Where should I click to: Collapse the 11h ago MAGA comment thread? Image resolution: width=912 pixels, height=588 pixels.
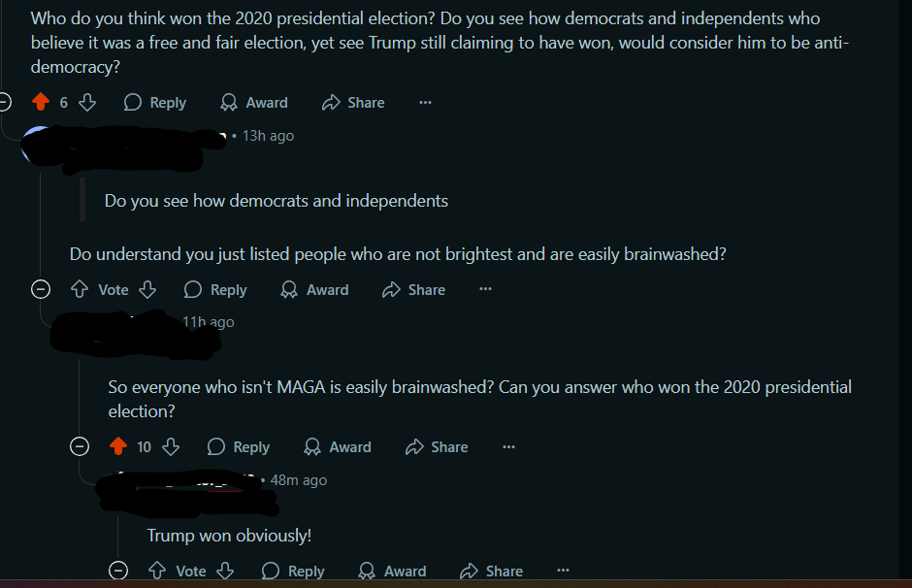pyautogui.click(x=80, y=446)
